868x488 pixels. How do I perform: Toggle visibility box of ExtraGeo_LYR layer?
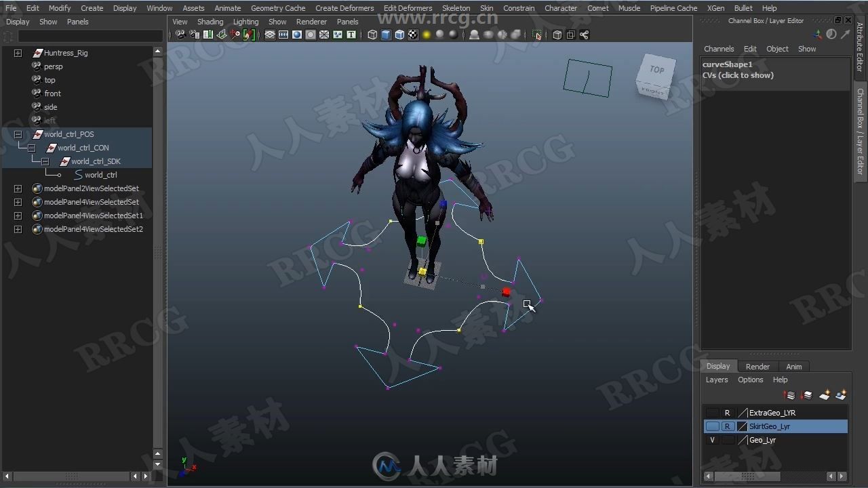pos(712,413)
